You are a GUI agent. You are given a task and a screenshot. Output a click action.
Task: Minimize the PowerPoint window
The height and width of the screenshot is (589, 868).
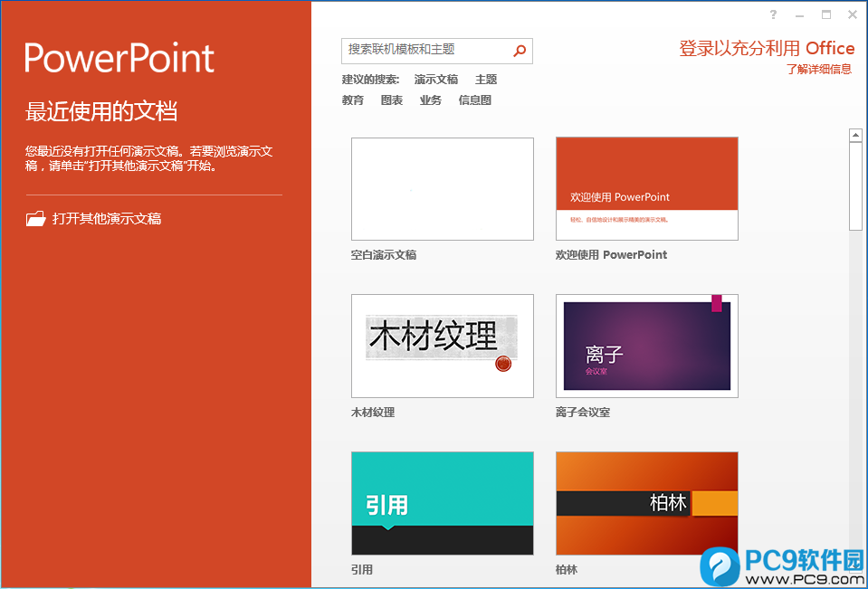pos(799,15)
